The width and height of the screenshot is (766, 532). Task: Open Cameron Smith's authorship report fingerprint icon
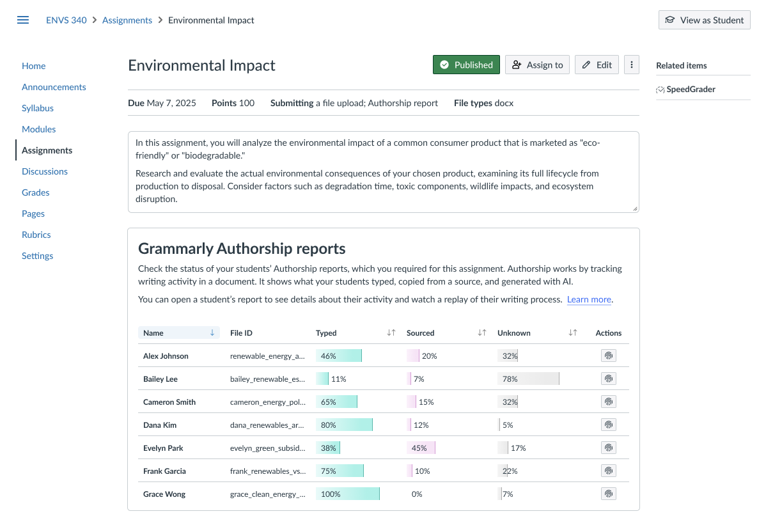pyautogui.click(x=608, y=402)
